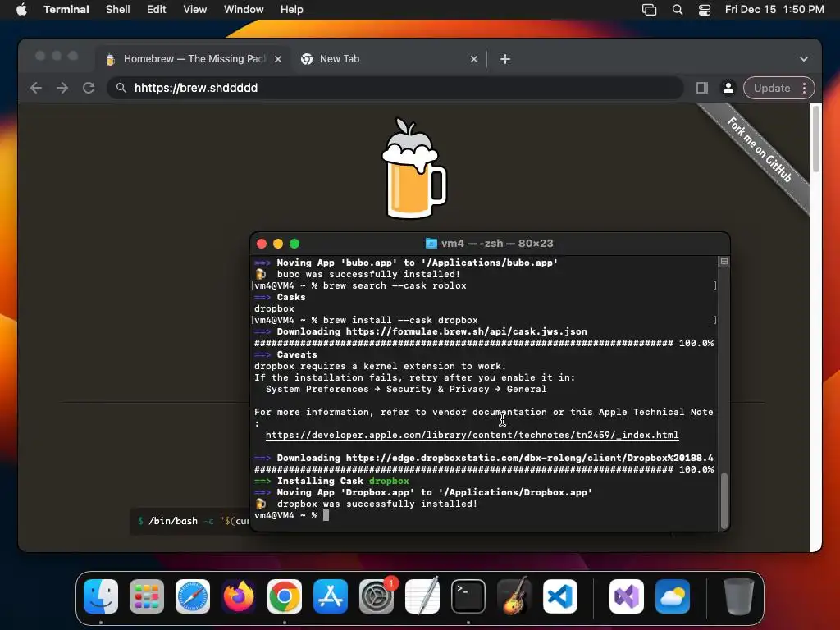This screenshot has height=630, width=840.
Task: Click 'Installing Cask dropbox' line
Action: pyautogui.click(x=343, y=481)
